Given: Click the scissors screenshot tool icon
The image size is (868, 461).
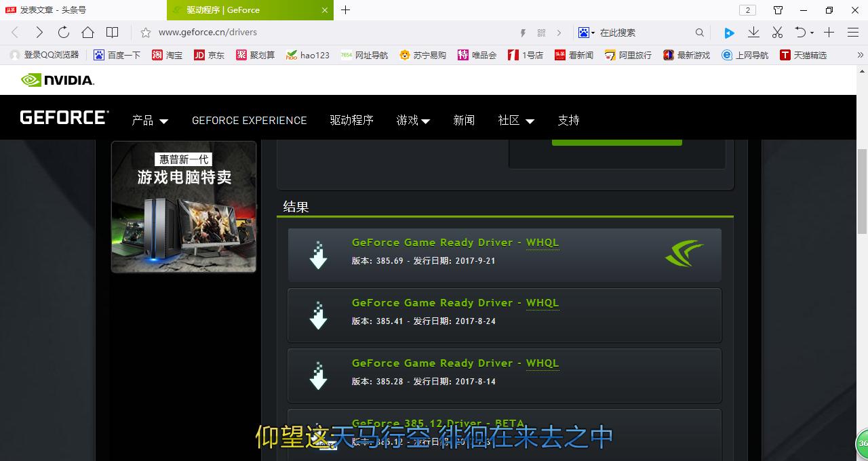Looking at the screenshot, I should click(x=777, y=33).
